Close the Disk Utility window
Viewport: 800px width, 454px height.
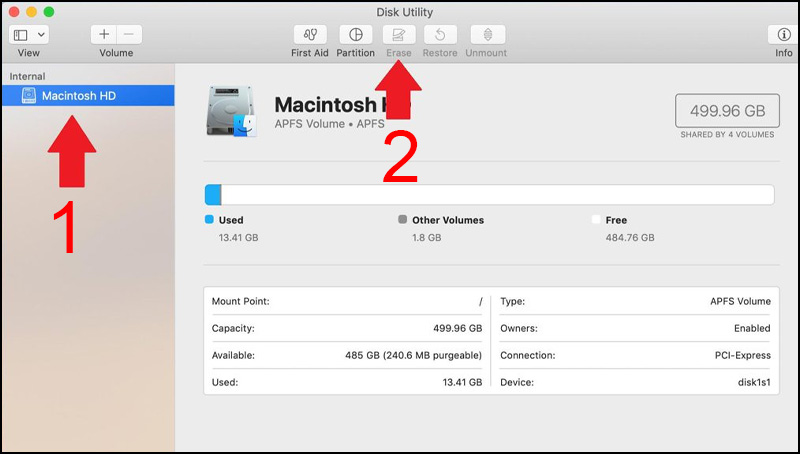tap(14, 12)
